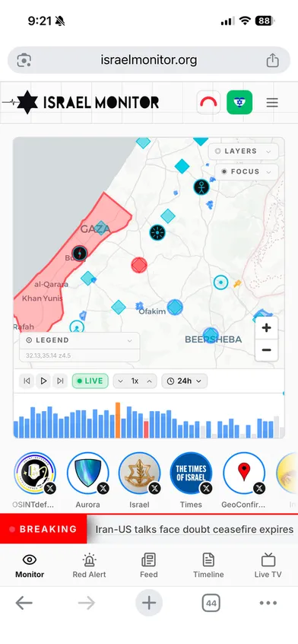Switch to the Timeline tab
This screenshot has height=644, width=298.
pyautogui.click(x=208, y=566)
